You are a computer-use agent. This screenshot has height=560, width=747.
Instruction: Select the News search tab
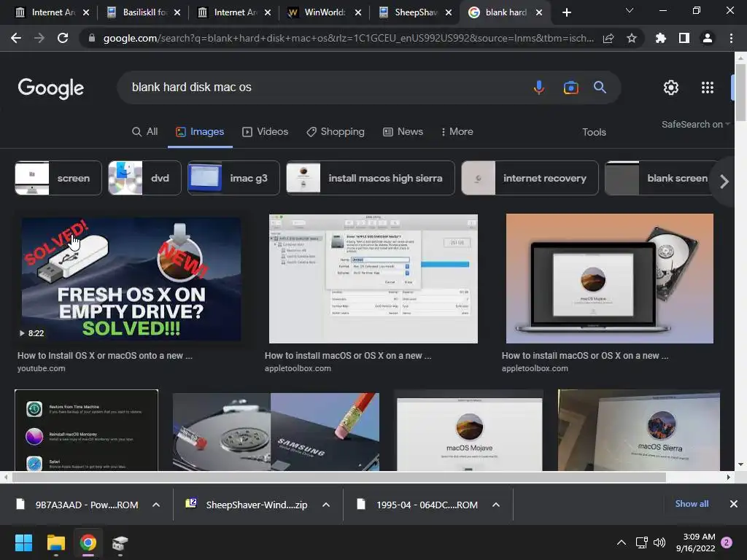pyautogui.click(x=403, y=132)
